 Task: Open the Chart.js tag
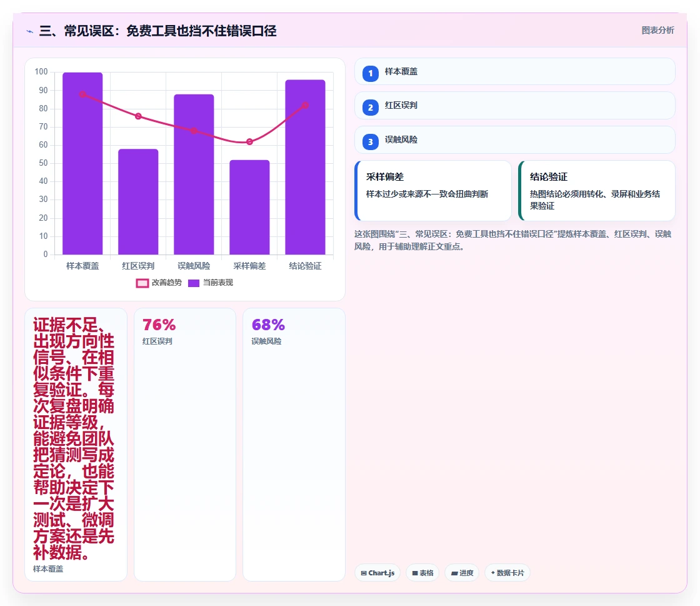377,573
